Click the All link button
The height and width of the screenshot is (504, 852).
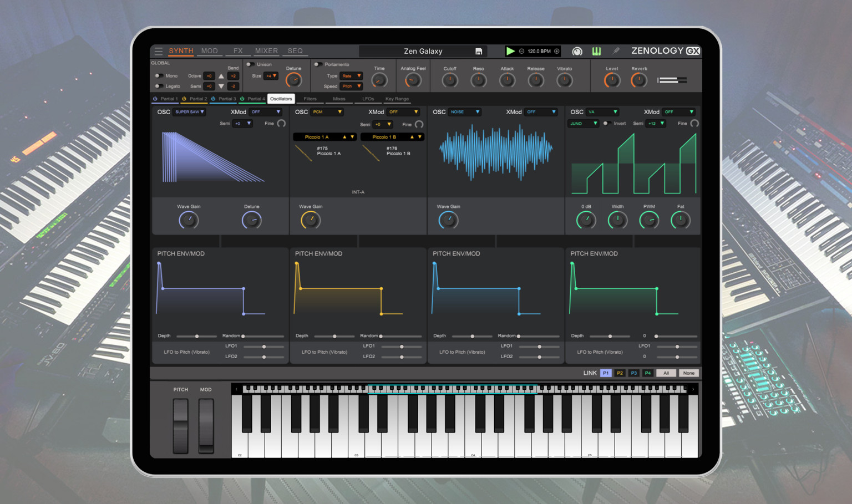pos(666,373)
